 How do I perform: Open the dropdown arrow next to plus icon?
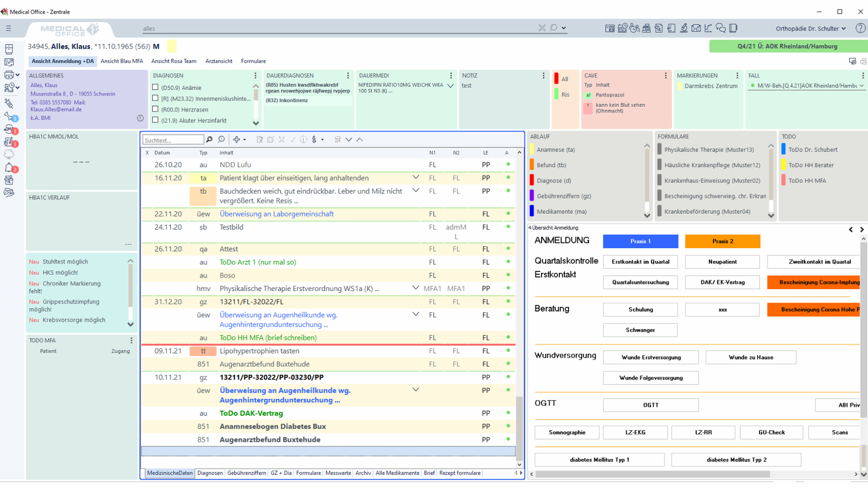(x=245, y=140)
